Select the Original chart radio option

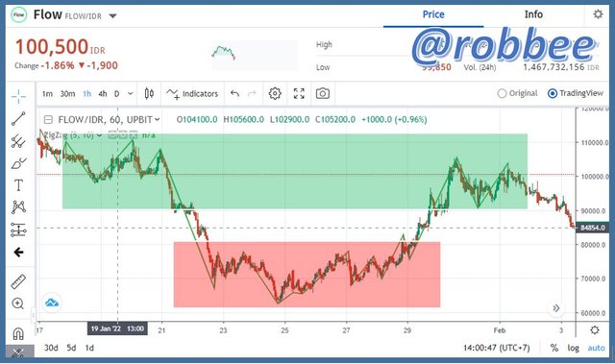[x=517, y=93]
